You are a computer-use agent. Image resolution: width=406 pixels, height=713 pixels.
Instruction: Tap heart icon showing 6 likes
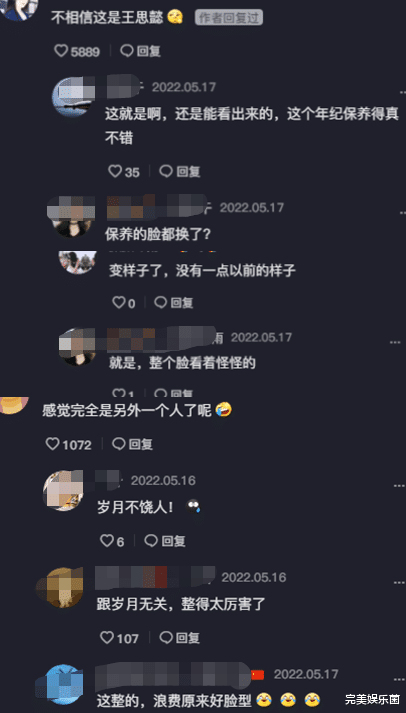[106, 541]
